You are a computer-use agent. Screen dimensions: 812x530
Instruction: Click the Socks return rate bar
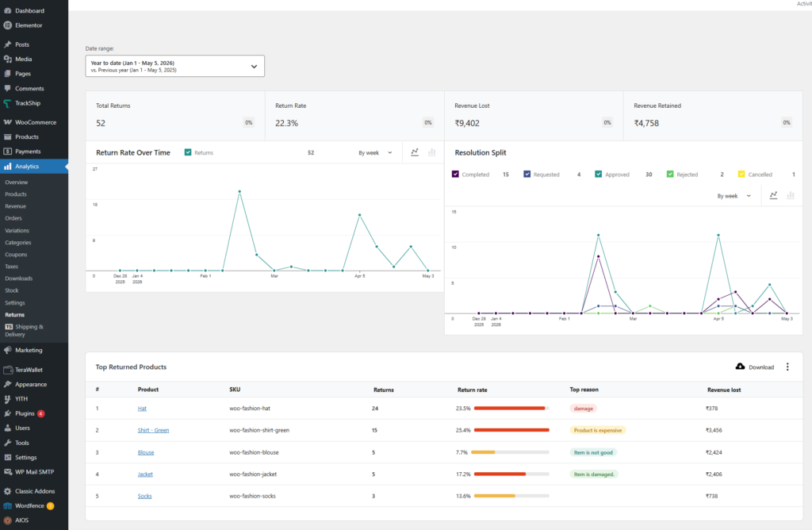coord(511,496)
